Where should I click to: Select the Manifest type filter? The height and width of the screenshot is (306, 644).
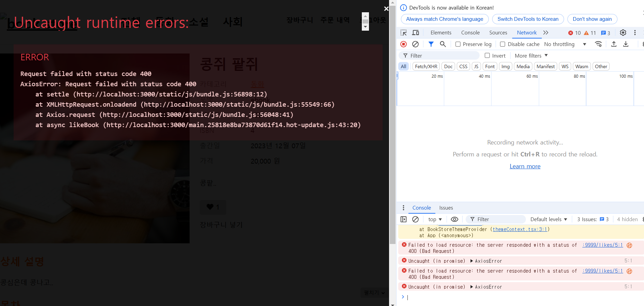pyautogui.click(x=546, y=66)
